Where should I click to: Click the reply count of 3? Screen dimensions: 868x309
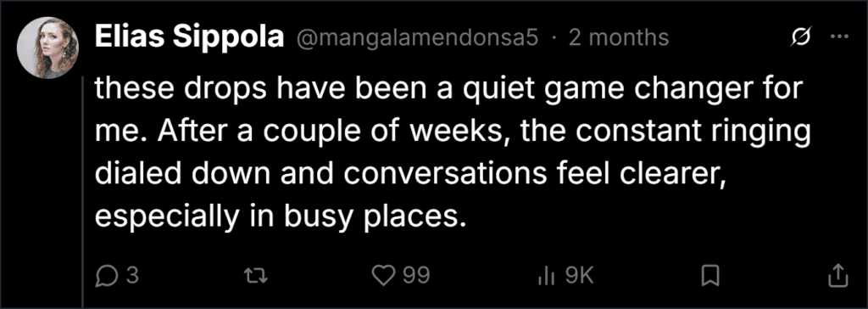[131, 276]
